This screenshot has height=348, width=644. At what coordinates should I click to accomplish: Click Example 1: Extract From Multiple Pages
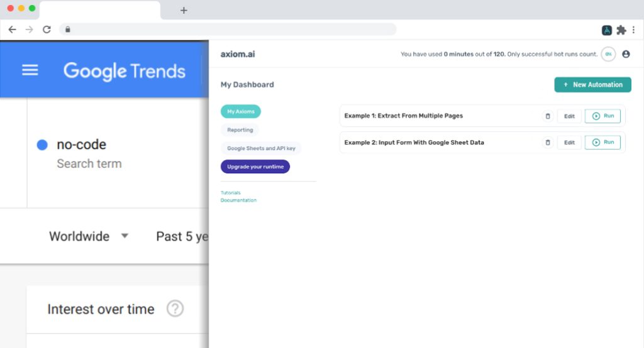click(403, 116)
